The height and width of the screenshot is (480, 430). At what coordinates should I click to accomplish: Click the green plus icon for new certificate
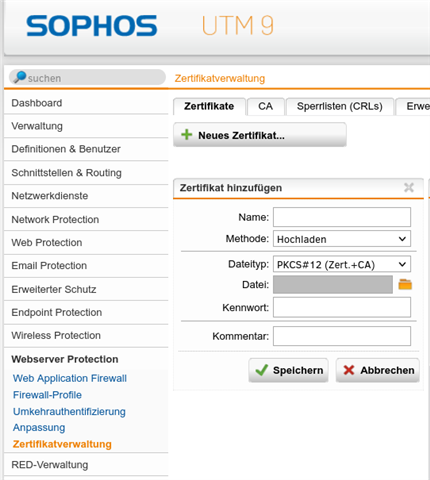(187, 135)
